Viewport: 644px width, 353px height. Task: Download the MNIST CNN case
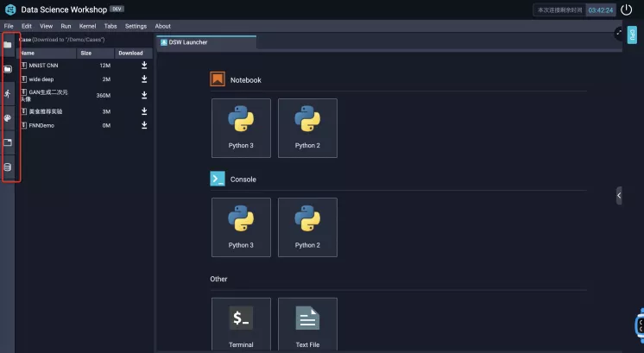coord(144,65)
